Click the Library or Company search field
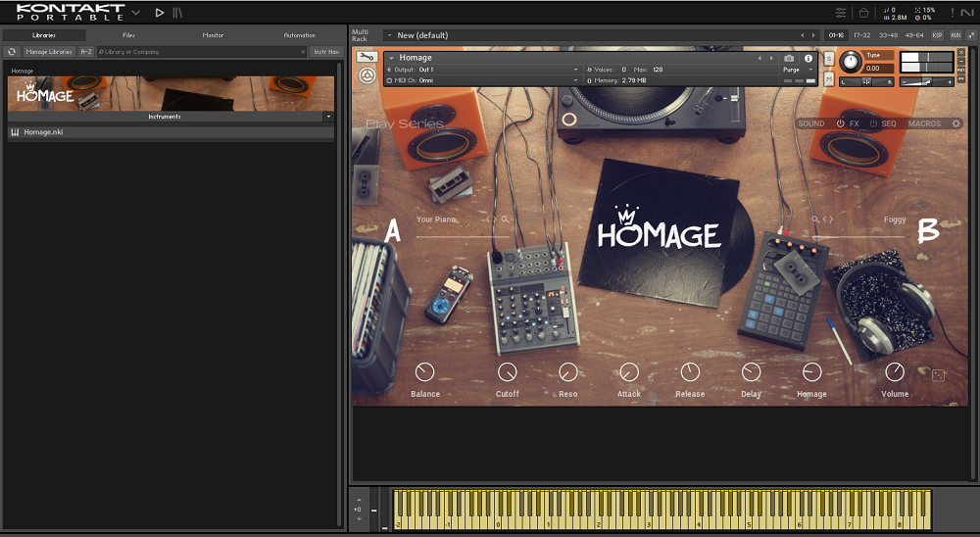980x537 pixels. tap(201, 51)
